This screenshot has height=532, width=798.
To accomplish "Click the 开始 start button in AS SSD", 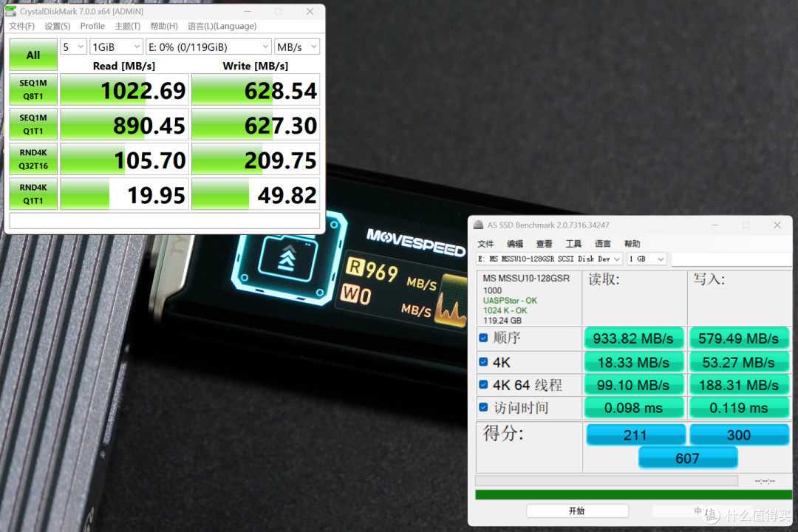I will pos(577,511).
